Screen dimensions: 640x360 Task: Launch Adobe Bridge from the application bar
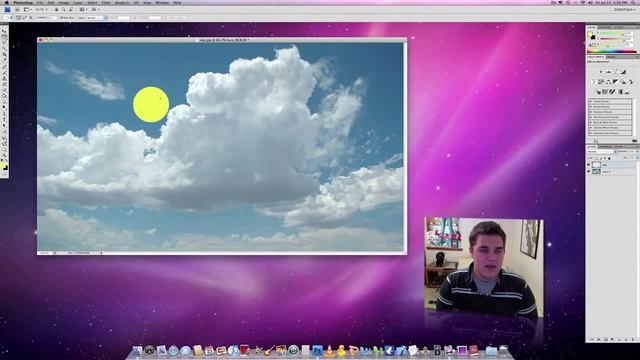click(x=17, y=9)
